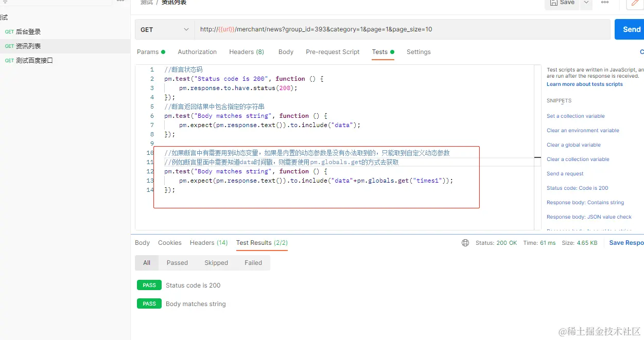Viewport: 644px width, 340px height.
Task: Click the 'Size: 4.65 KB' response value
Action: (580, 243)
